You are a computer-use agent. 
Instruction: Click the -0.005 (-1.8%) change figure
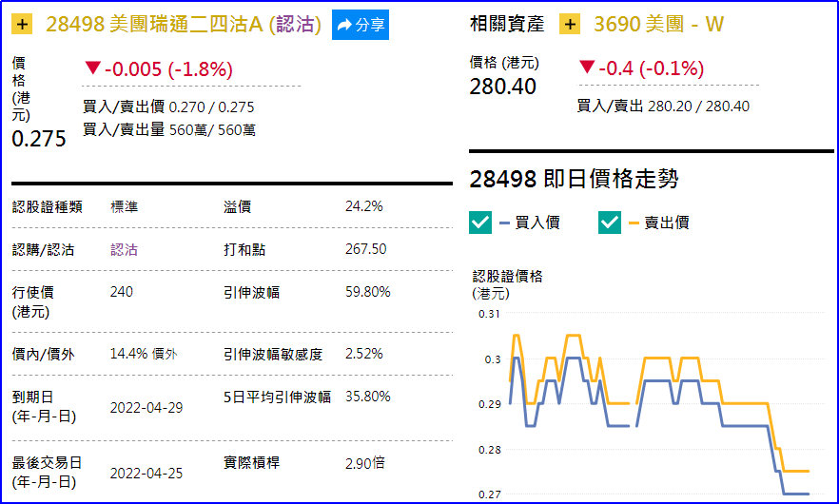pyautogui.click(x=168, y=69)
